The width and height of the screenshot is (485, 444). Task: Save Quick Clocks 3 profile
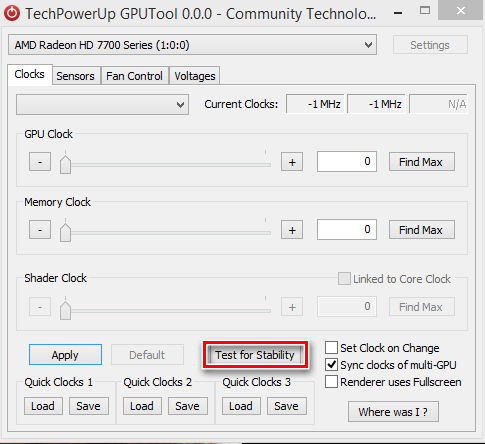(x=287, y=406)
